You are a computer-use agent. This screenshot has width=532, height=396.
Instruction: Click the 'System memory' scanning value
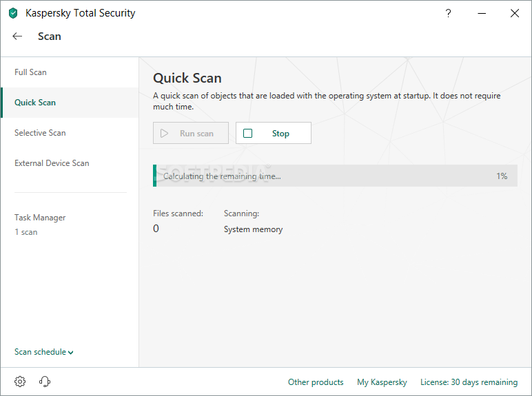253,229
